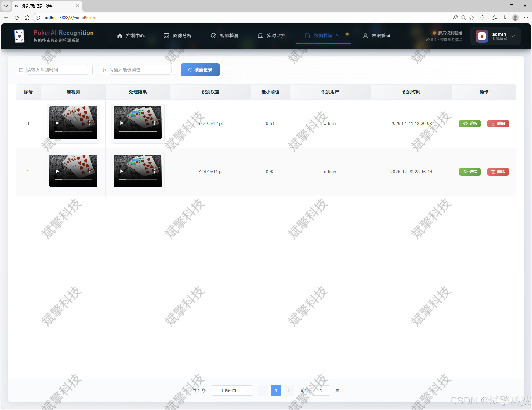Open 图像分析 navigation item

(178, 36)
